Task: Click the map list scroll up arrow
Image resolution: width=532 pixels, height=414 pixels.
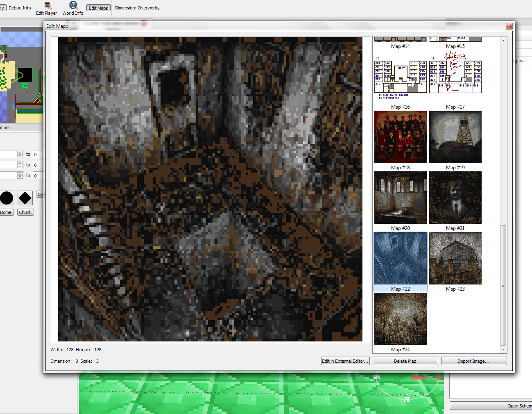Action: point(503,41)
